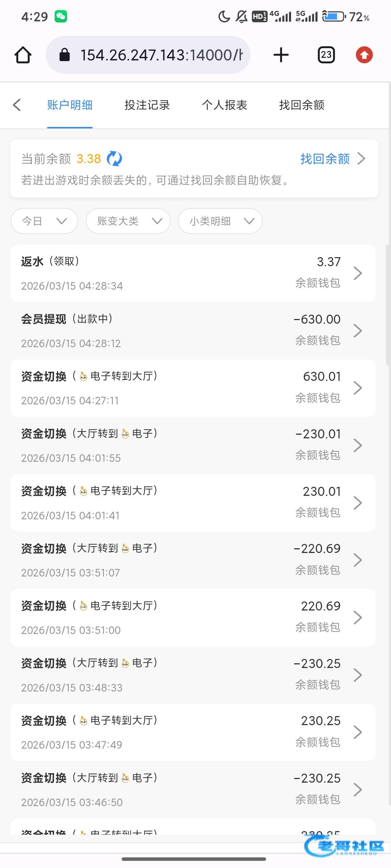Viewport: 391px width, 868px height.
Task: Go back using the left arrow
Action: coord(17,105)
